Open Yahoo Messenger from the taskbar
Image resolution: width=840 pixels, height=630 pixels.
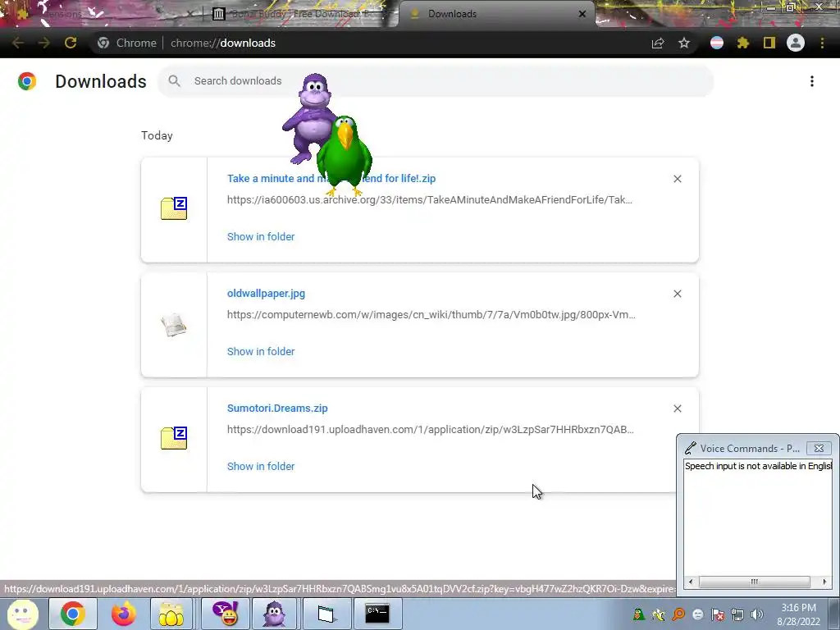tap(225, 614)
